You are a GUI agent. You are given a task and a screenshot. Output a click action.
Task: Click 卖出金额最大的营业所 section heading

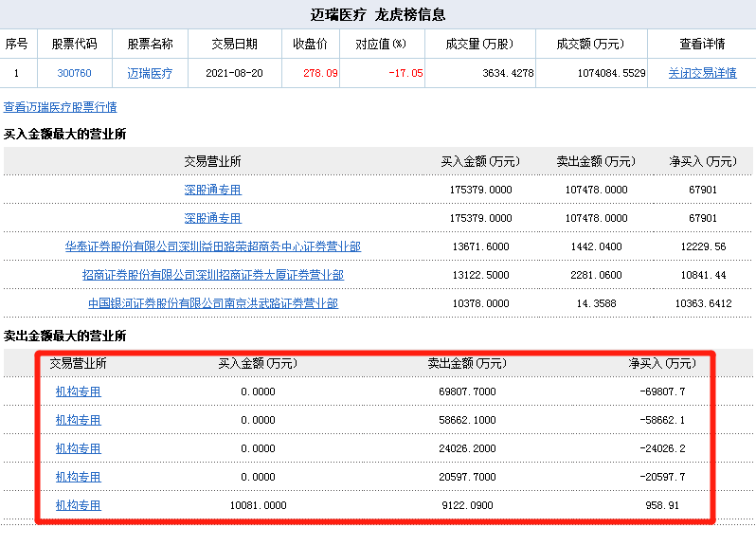64,336
